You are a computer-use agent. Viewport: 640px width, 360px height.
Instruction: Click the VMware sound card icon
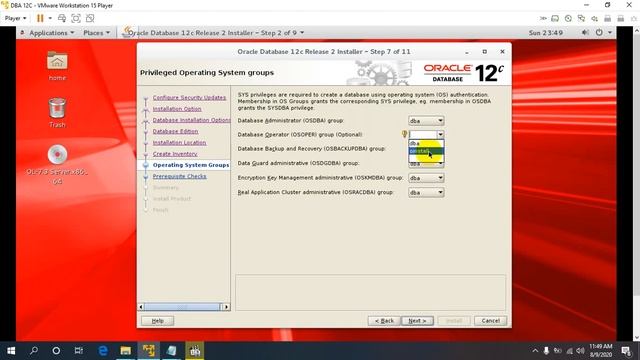(x=594, y=18)
